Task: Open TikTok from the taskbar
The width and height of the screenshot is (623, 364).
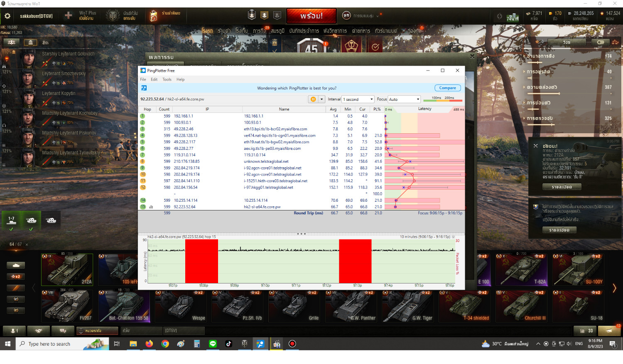Action: click(229, 344)
